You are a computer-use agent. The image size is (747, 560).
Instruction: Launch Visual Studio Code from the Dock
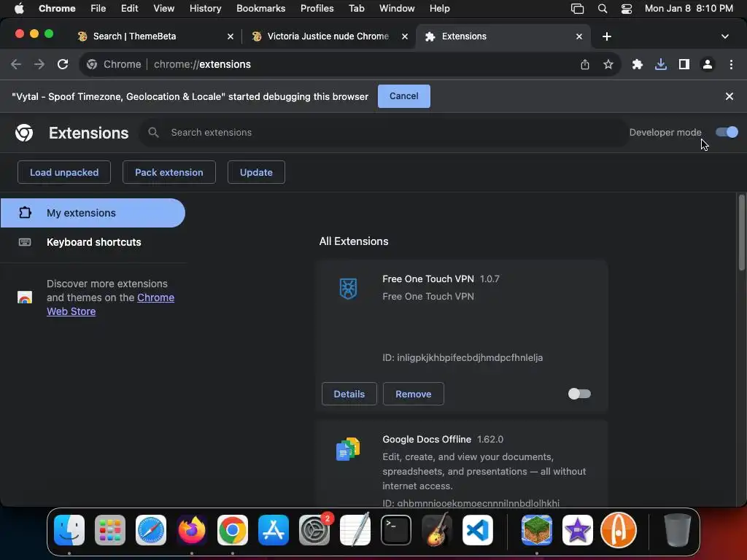[x=478, y=531]
